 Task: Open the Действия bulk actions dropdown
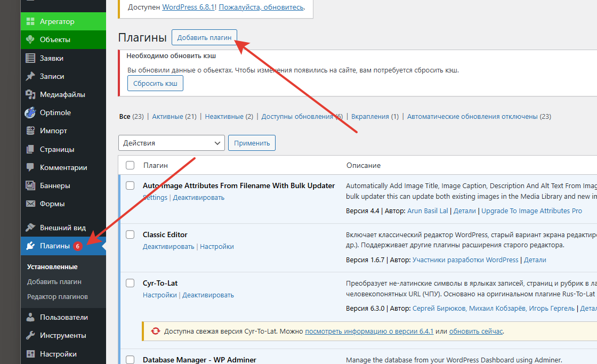[x=171, y=143]
